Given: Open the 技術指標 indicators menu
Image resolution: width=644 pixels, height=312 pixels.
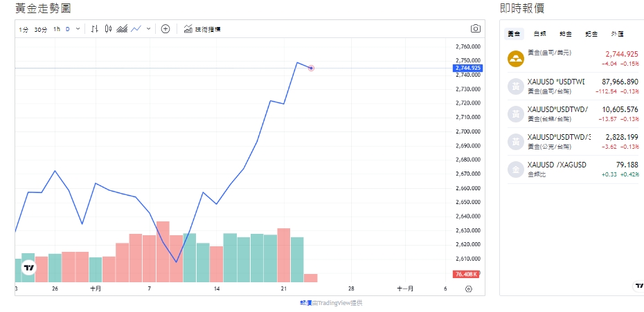Looking at the screenshot, I should point(202,29).
